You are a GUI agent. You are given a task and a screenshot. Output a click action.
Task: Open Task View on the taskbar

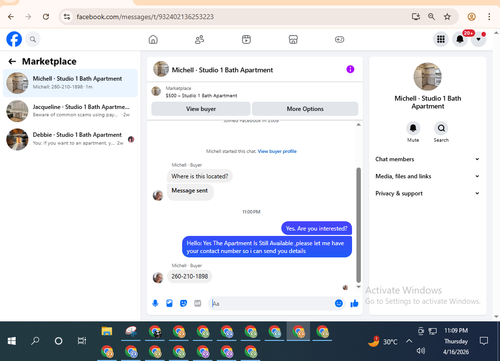pos(82,341)
